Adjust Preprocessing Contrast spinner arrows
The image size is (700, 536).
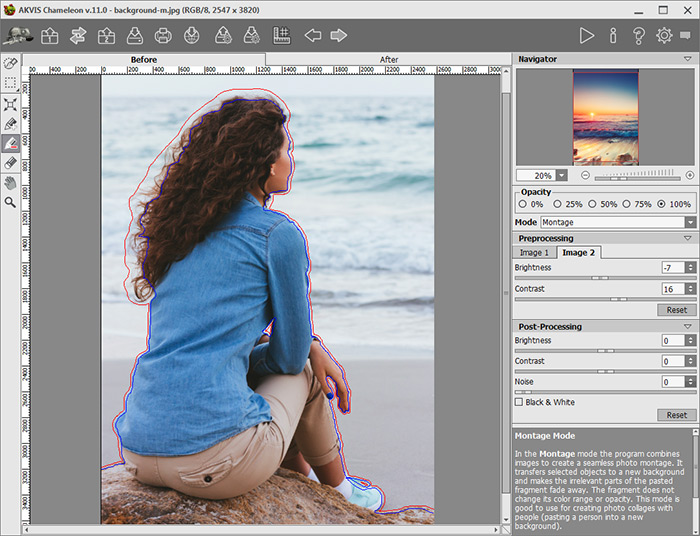click(x=691, y=289)
